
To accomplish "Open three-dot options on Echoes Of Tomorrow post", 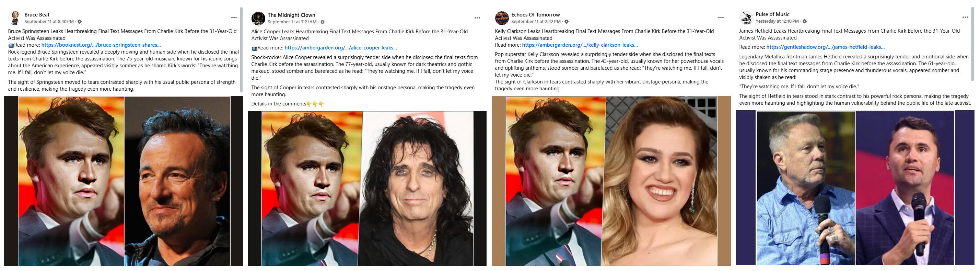I will click(x=721, y=18).
